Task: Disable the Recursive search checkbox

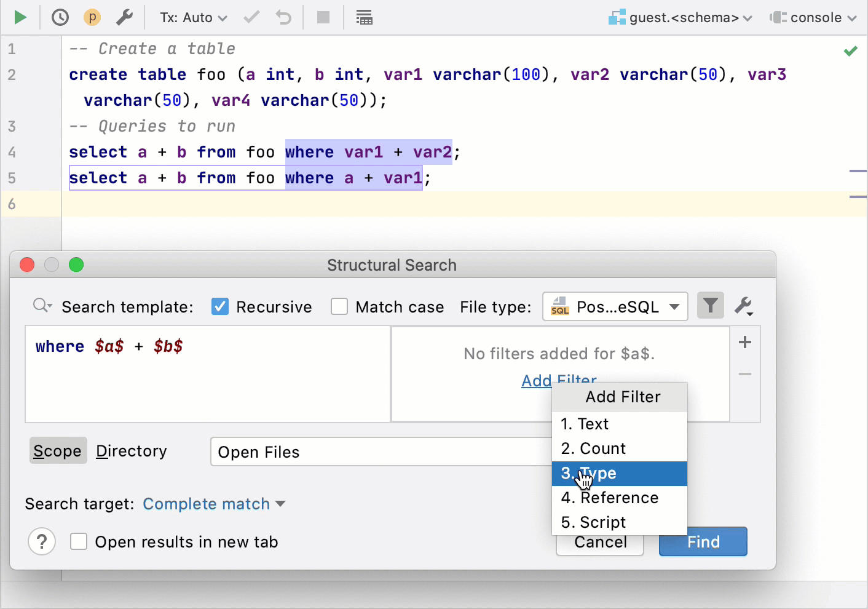Action: tap(219, 306)
